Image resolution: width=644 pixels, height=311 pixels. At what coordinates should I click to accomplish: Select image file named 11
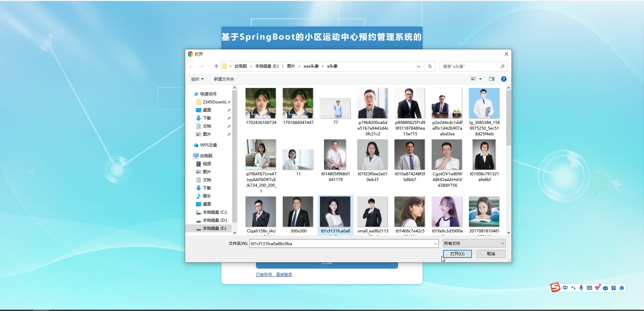click(x=298, y=160)
